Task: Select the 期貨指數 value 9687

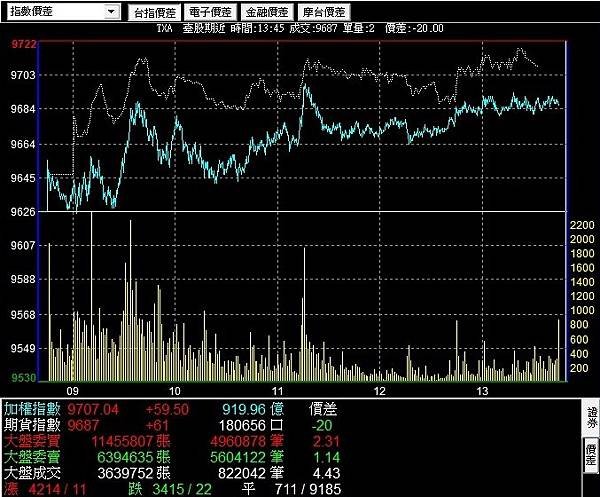Action: tap(83, 425)
